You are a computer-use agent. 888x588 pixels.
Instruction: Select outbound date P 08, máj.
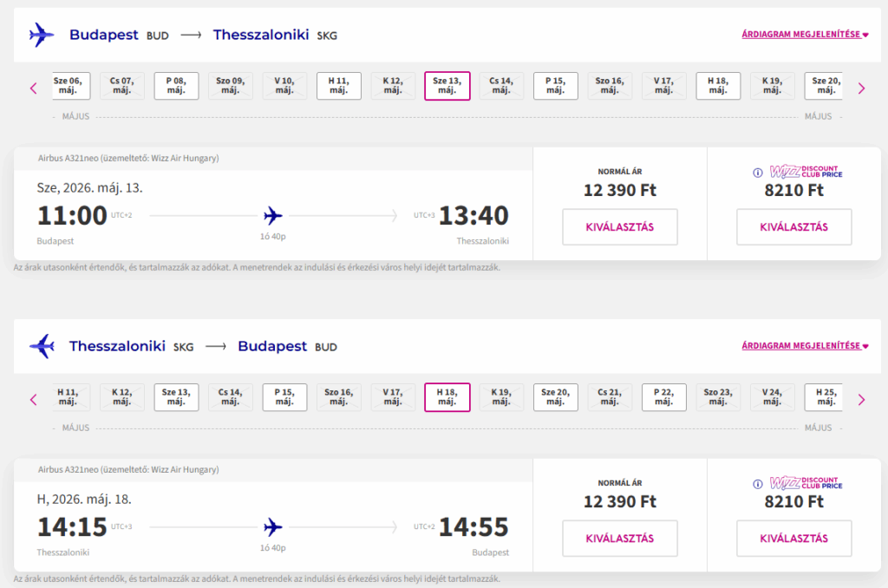point(176,86)
